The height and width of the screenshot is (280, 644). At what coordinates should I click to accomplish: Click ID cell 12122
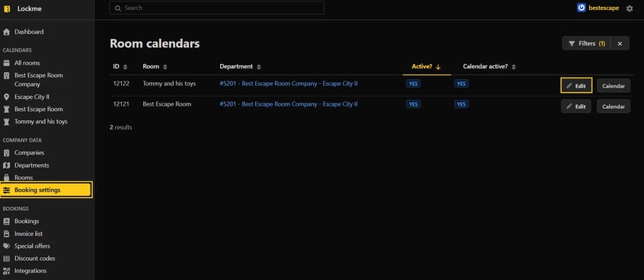coord(121,84)
